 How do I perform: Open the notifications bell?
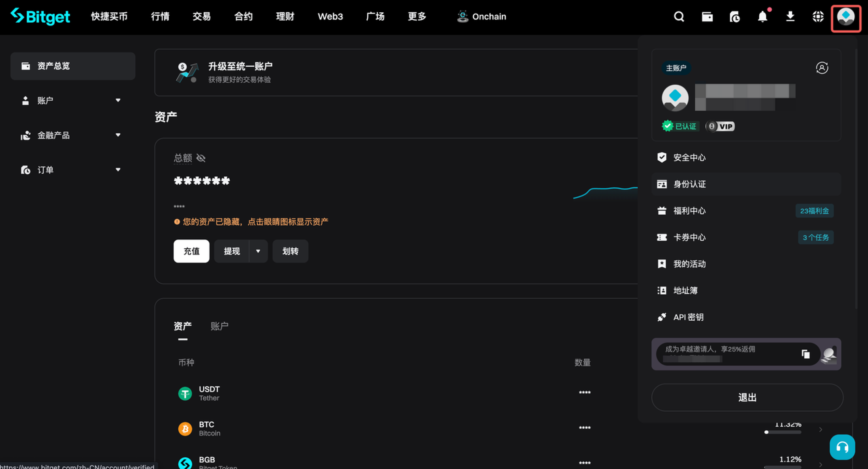(x=763, y=16)
